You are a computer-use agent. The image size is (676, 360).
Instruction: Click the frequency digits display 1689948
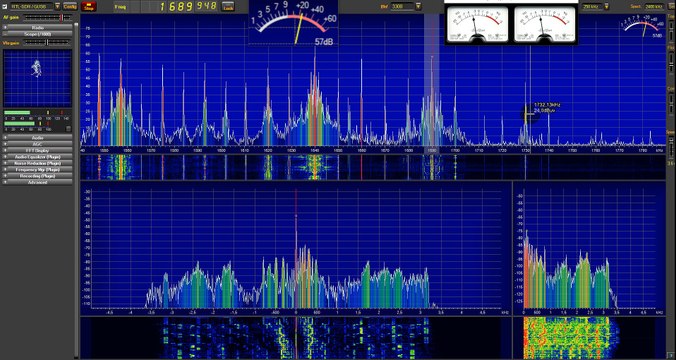click(188, 6)
